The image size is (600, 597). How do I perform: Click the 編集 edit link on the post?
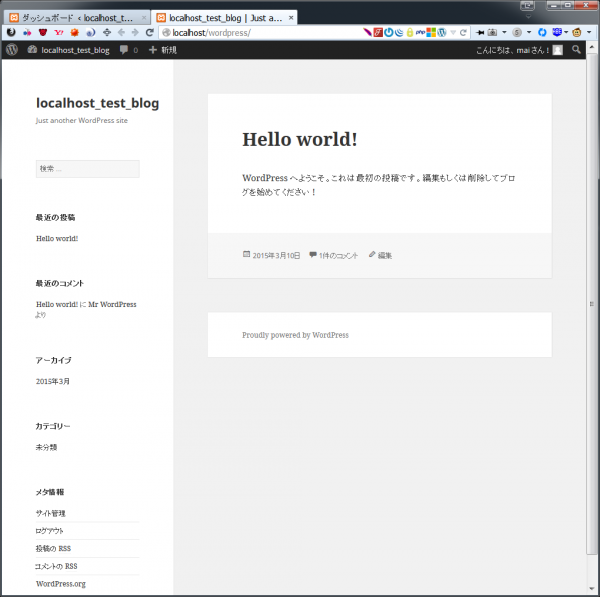pos(385,255)
